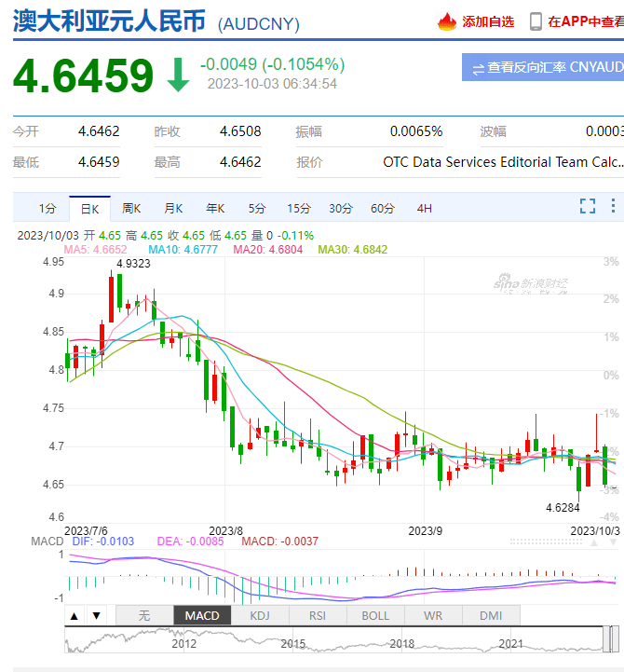Viewport: 624px width, 672px height.
Task: Enable the BOLL indicator
Action: [x=375, y=615]
